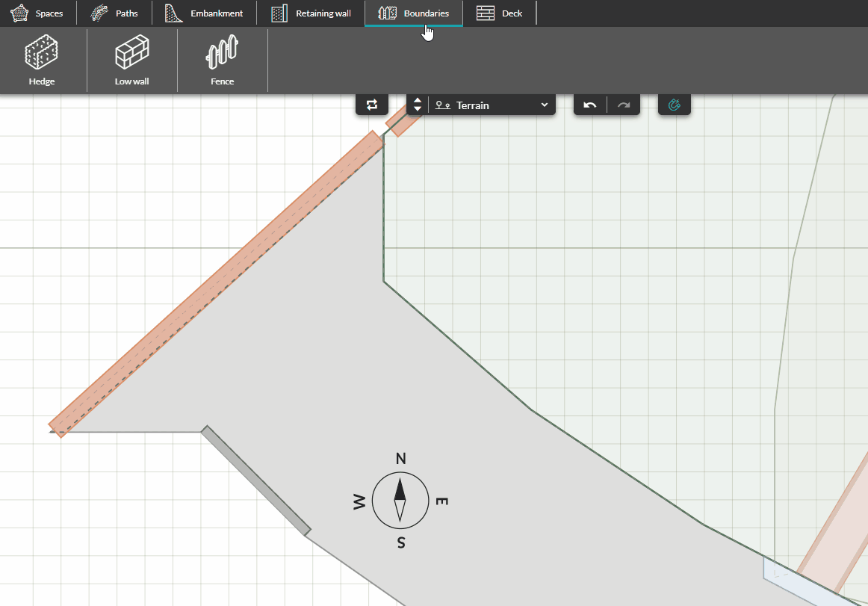Click the slope icon on the Embankment tab

(x=173, y=12)
